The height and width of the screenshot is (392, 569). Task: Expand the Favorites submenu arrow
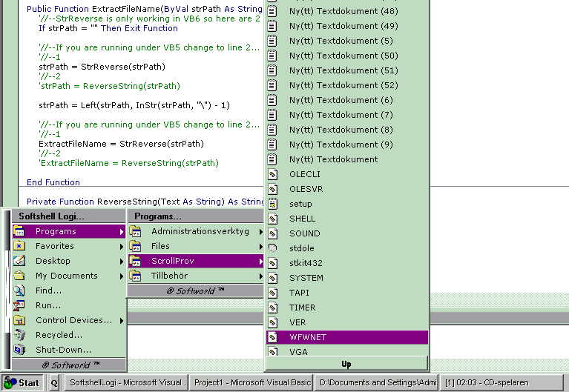click(x=121, y=246)
